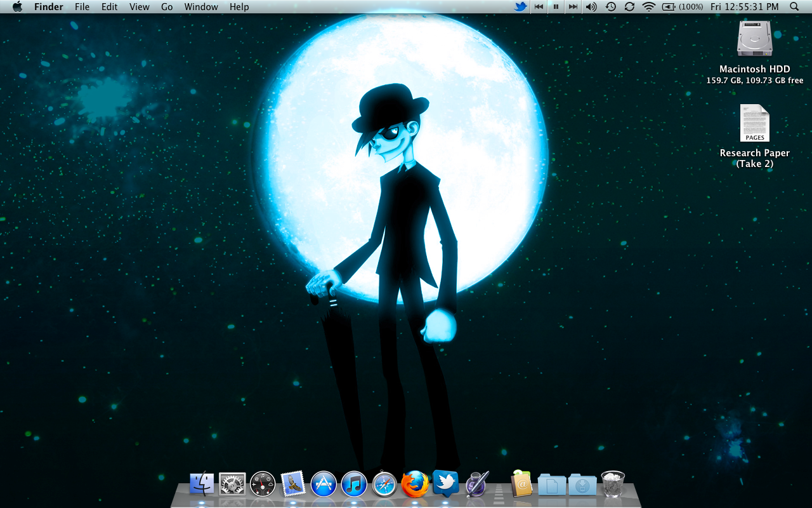Launch the App Store from the Dock
Viewport: 812px width, 508px height.
(x=324, y=484)
